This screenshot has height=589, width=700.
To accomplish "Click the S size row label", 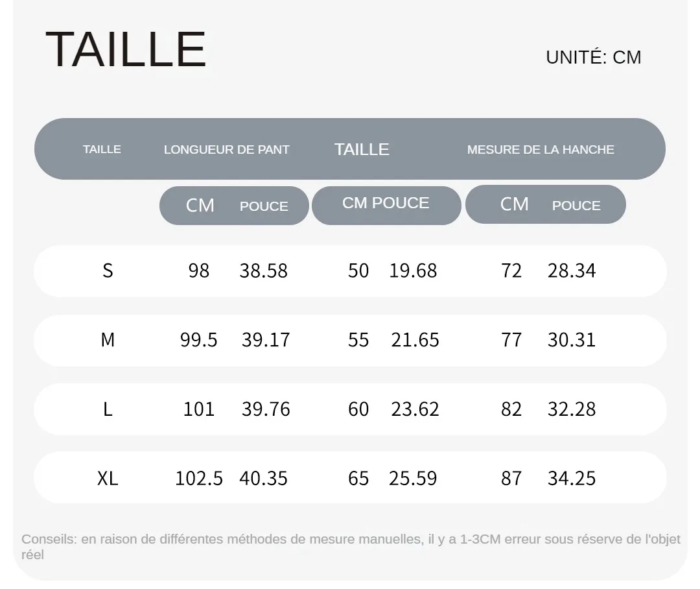I will click(x=108, y=270).
